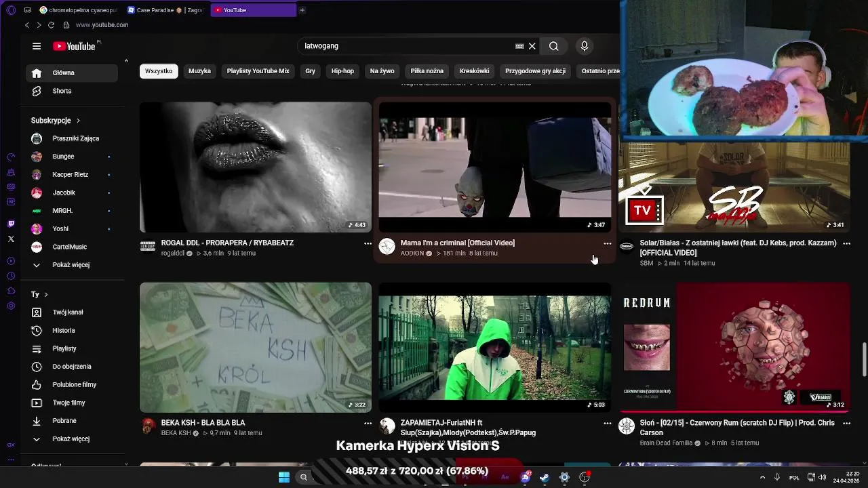Screen dimensions: 868x488
Task: Switch to the chromatopelma Google browser tab
Action: [79, 10]
